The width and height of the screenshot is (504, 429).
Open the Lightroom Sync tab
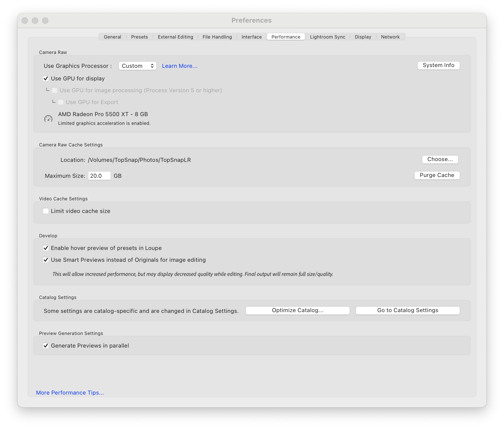click(327, 37)
